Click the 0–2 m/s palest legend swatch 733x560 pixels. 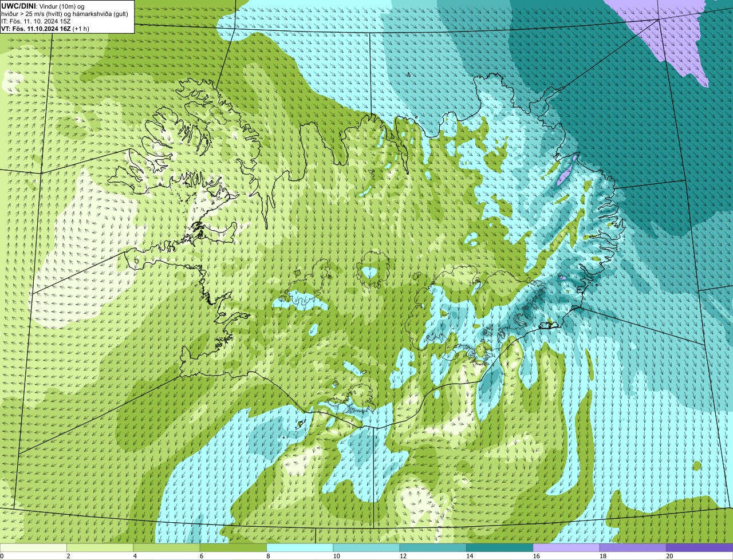point(33,548)
